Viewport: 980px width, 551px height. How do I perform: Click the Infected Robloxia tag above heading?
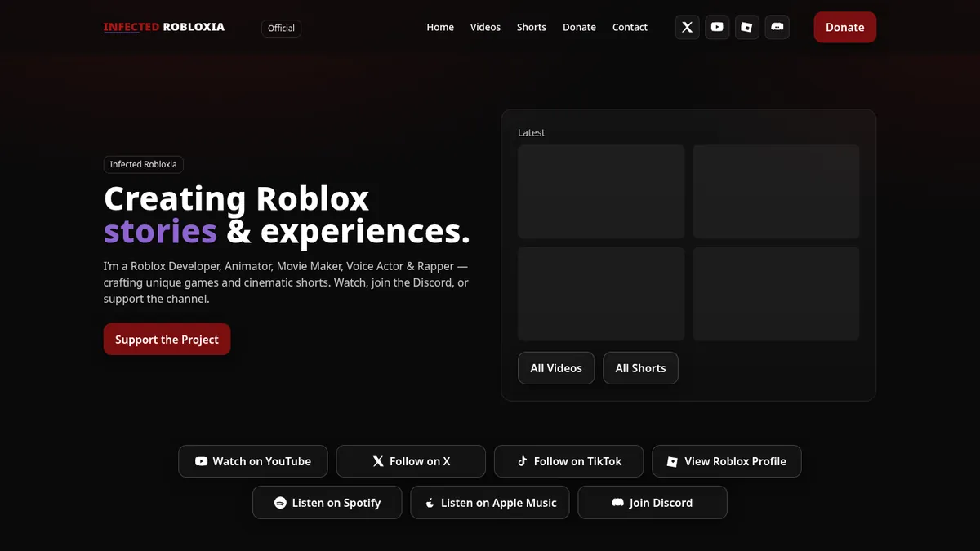pos(144,164)
